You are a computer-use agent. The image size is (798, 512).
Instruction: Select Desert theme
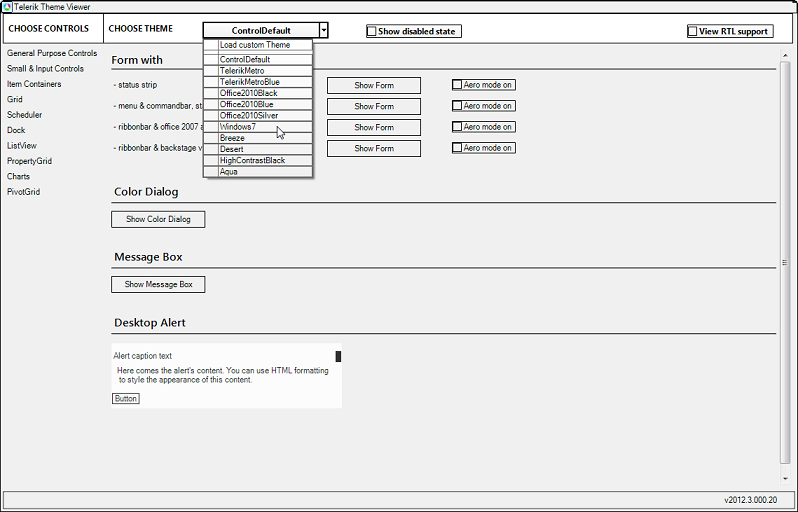click(258, 149)
